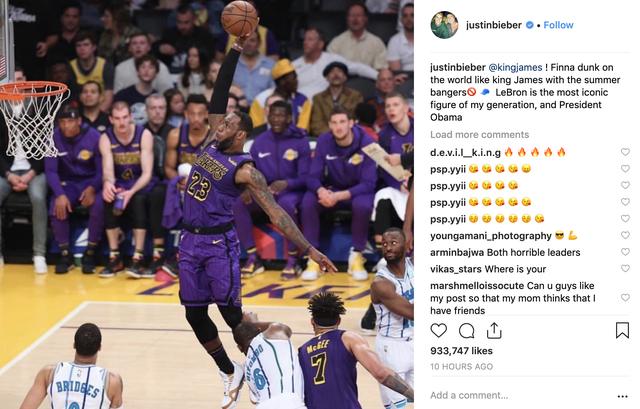Like arminbajwa's 'Both horrible leaders' comment
This screenshot has width=640, height=409.
click(625, 252)
